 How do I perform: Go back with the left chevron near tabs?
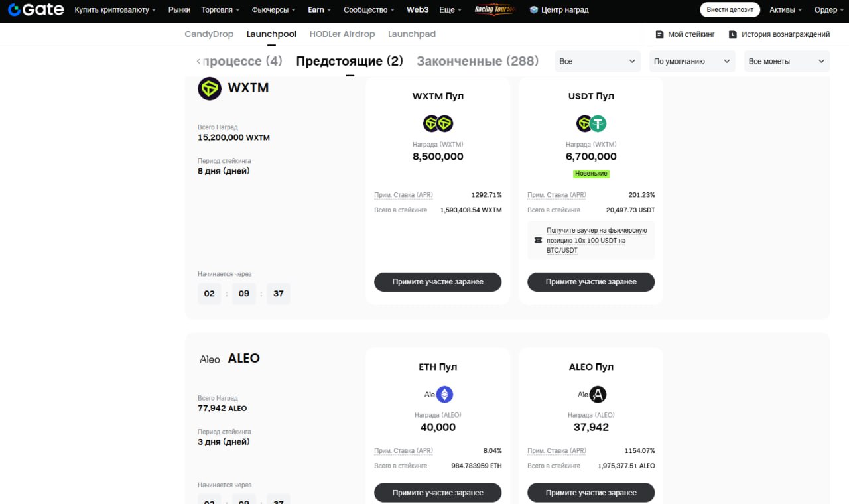click(x=198, y=61)
